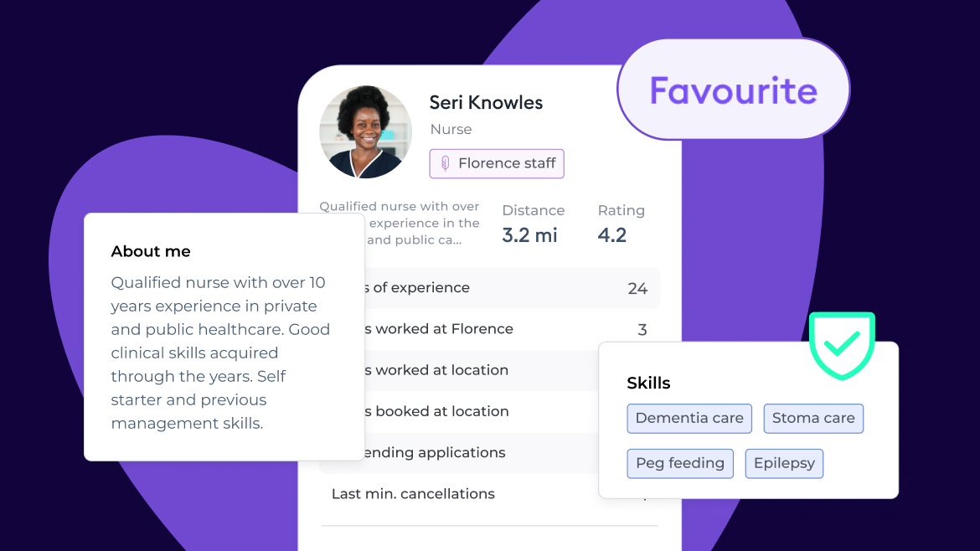Click the green shield checkmark icon

(842, 344)
